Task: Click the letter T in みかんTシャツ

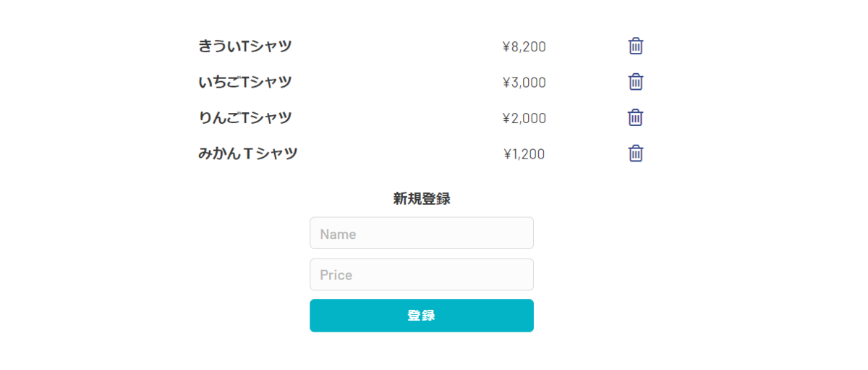Action: point(248,154)
